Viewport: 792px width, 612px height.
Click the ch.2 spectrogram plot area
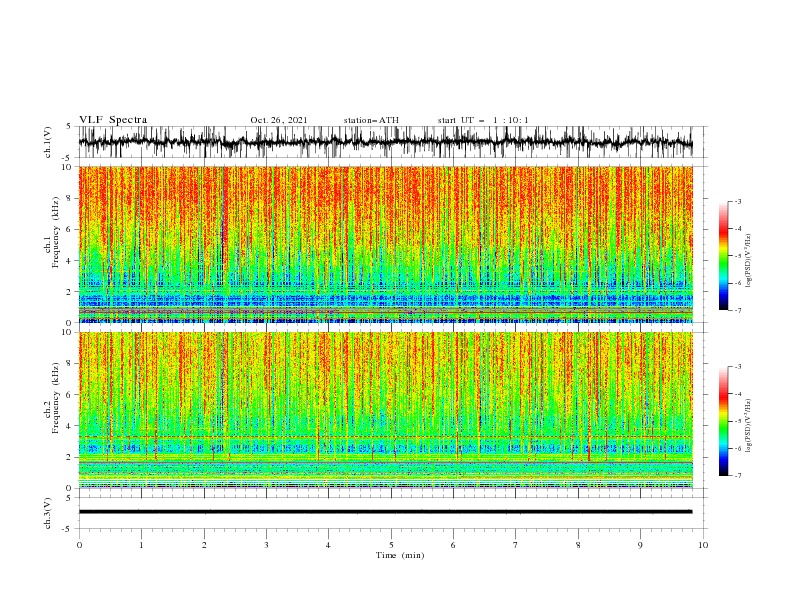tap(385, 410)
